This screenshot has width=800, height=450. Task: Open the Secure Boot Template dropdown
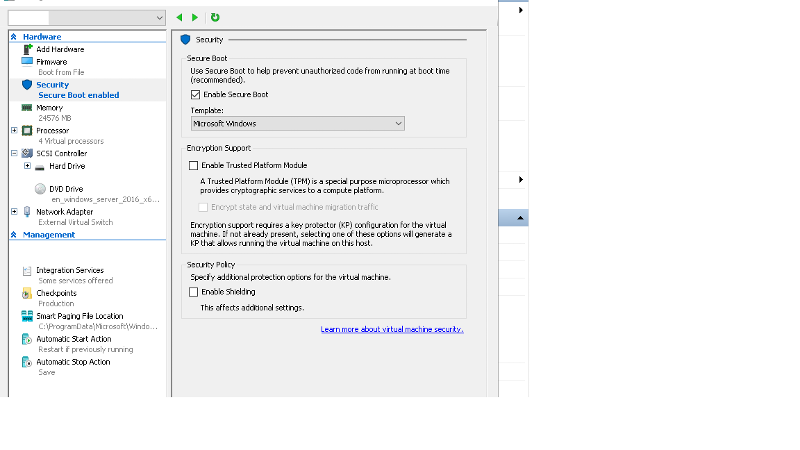pyautogui.click(x=297, y=123)
